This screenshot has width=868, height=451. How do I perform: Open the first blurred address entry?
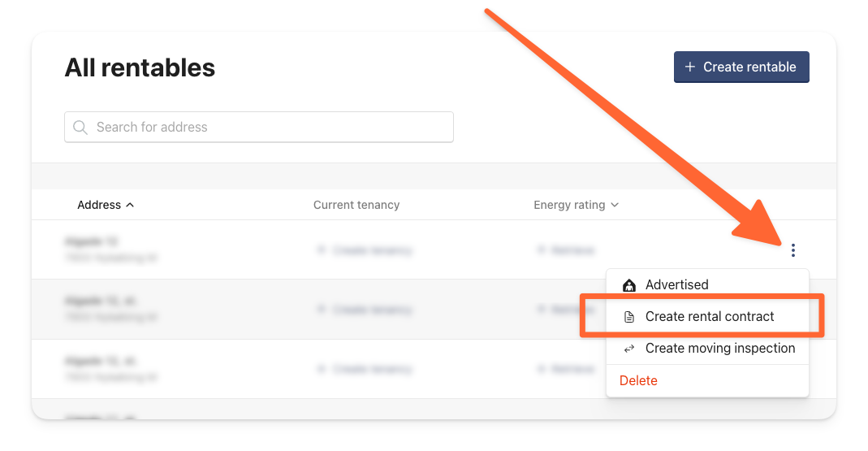(110, 250)
